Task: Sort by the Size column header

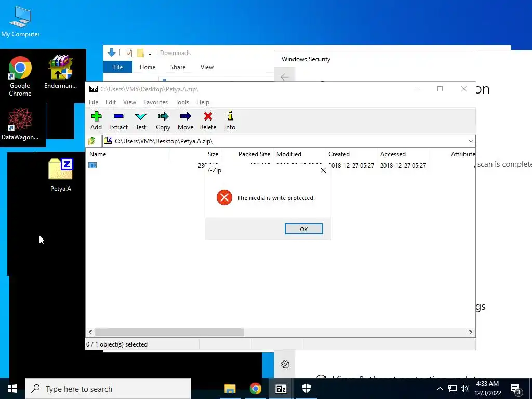Action: coord(195,154)
